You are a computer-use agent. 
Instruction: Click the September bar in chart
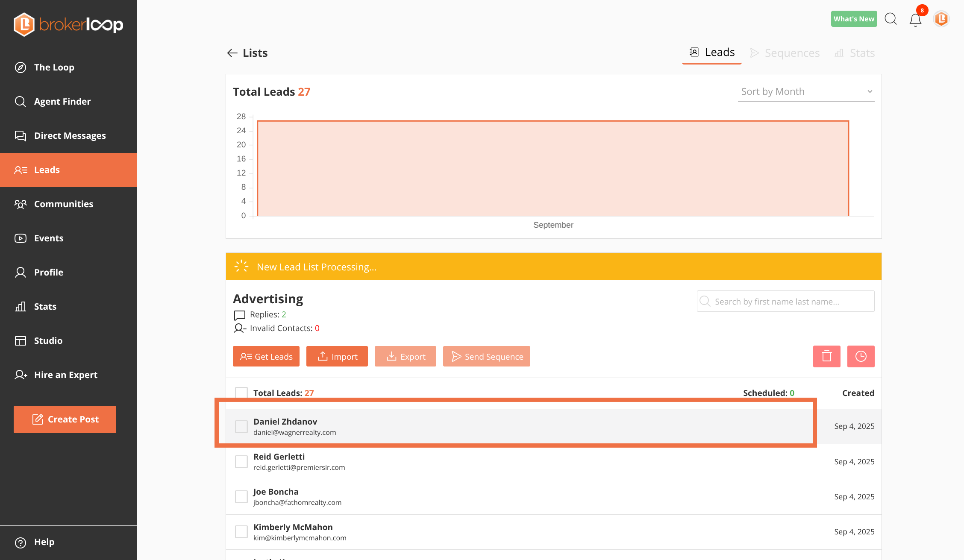(553, 168)
